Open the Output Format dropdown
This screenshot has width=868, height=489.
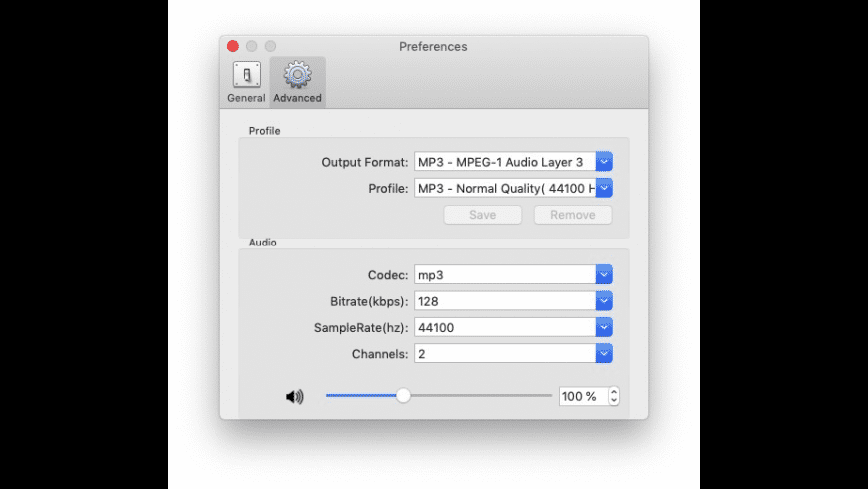click(604, 162)
